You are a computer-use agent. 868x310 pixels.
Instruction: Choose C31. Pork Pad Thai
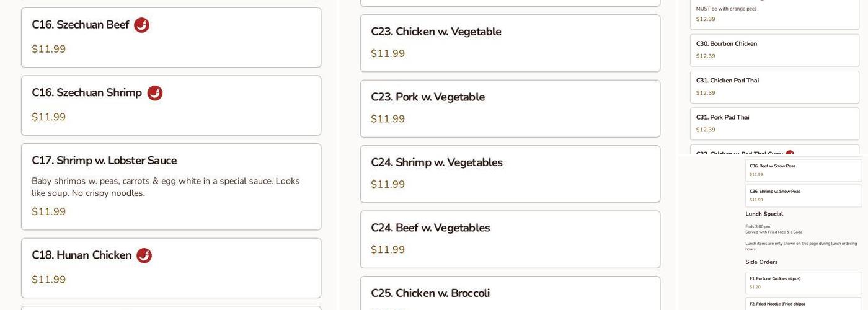click(774, 123)
